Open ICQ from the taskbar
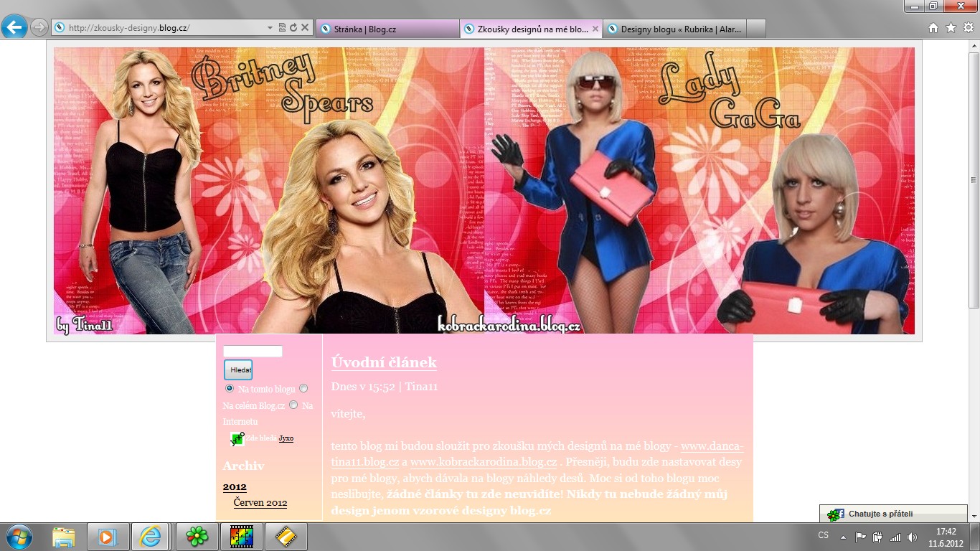The image size is (980, 551). coord(197,537)
